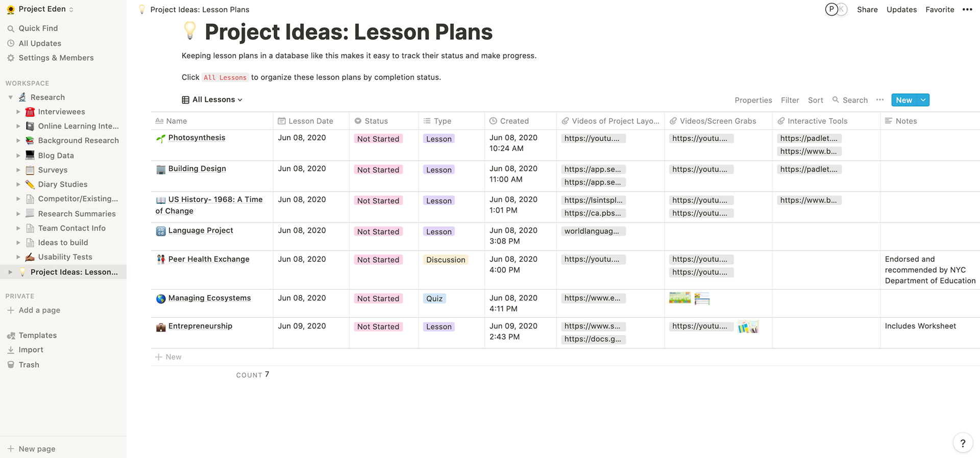Select the Quiz type tag for Managing Ecosystems
This screenshot has height=458, width=980.
[434, 298]
